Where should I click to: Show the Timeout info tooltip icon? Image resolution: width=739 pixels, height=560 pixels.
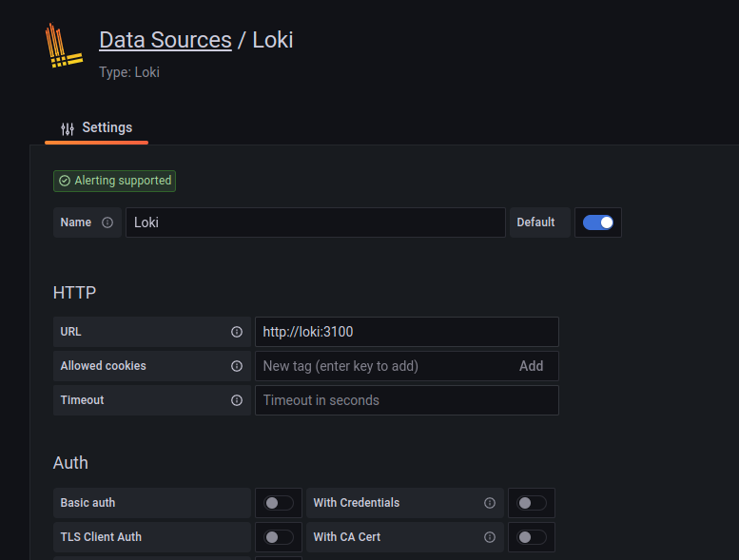click(x=237, y=400)
